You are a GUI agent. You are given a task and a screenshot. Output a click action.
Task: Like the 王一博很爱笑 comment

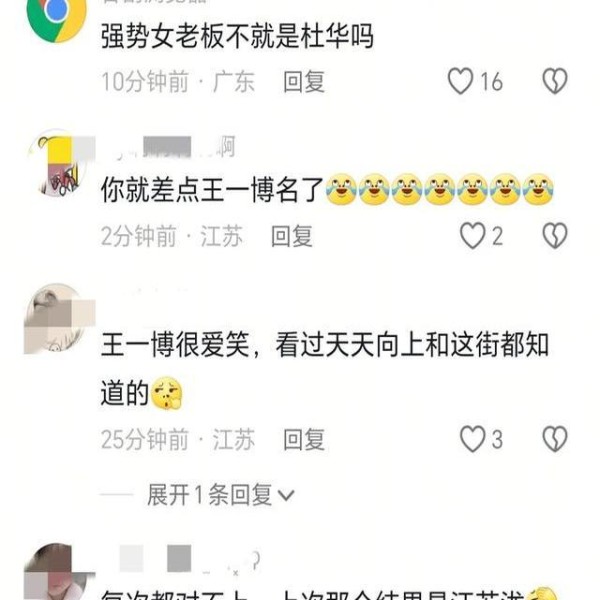[473, 439]
